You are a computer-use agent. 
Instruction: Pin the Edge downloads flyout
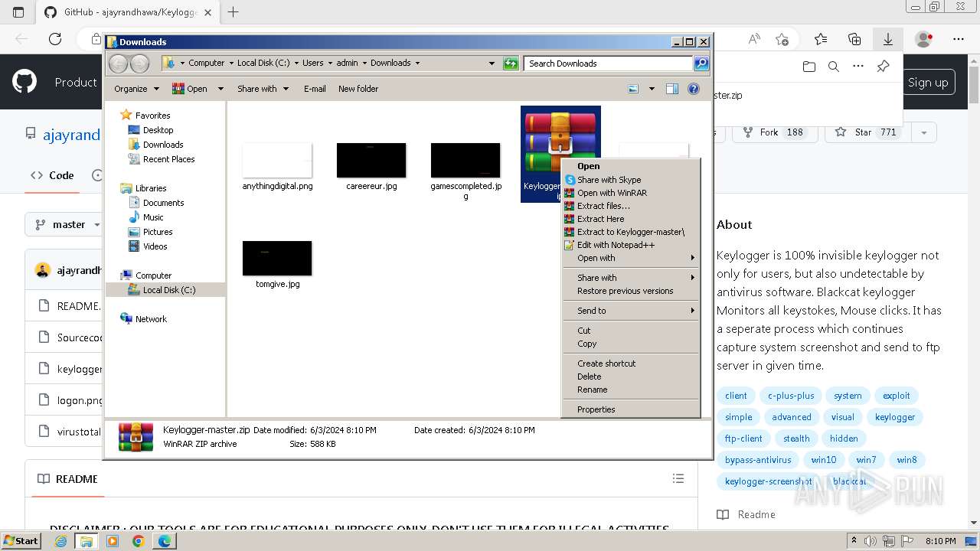pos(883,67)
